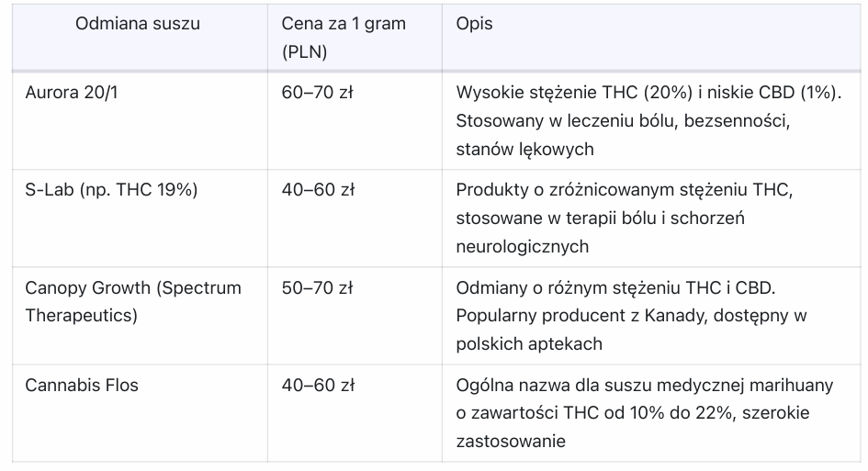Click the 'Aurora 20/1' cell
Image resolution: width=868 pixels, height=471 pixels.
pyautogui.click(x=72, y=94)
